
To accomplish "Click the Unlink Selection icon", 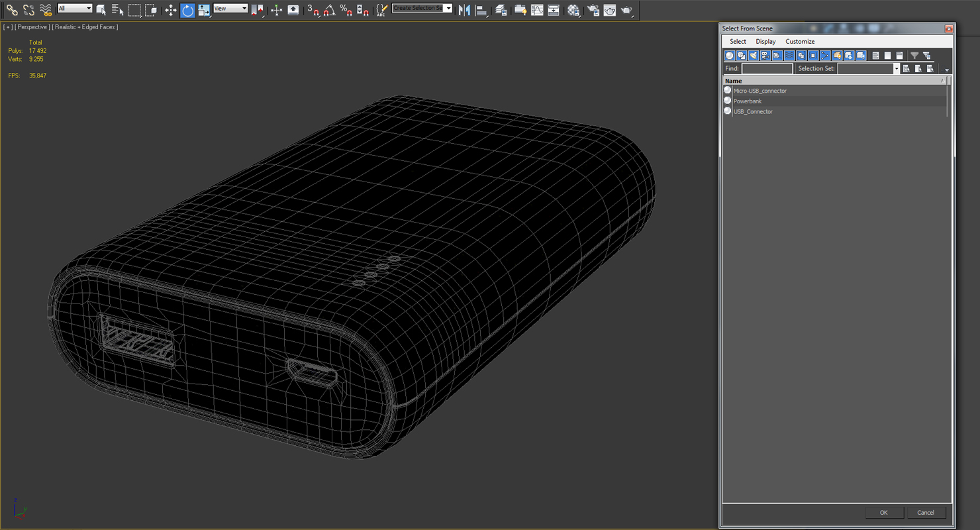I will tap(28, 10).
